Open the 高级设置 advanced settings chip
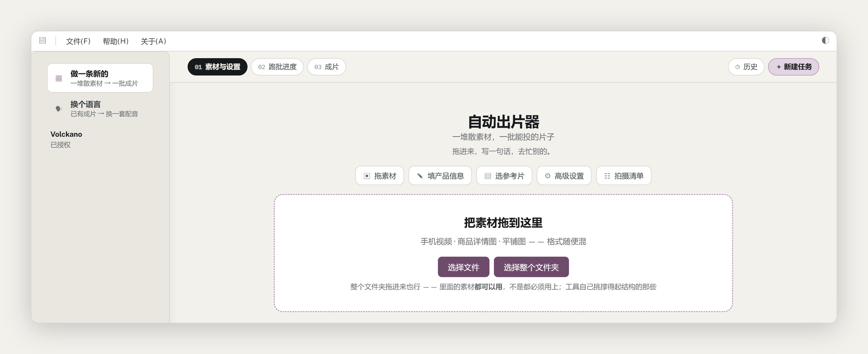The image size is (868, 354). pyautogui.click(x=564, y=176)
